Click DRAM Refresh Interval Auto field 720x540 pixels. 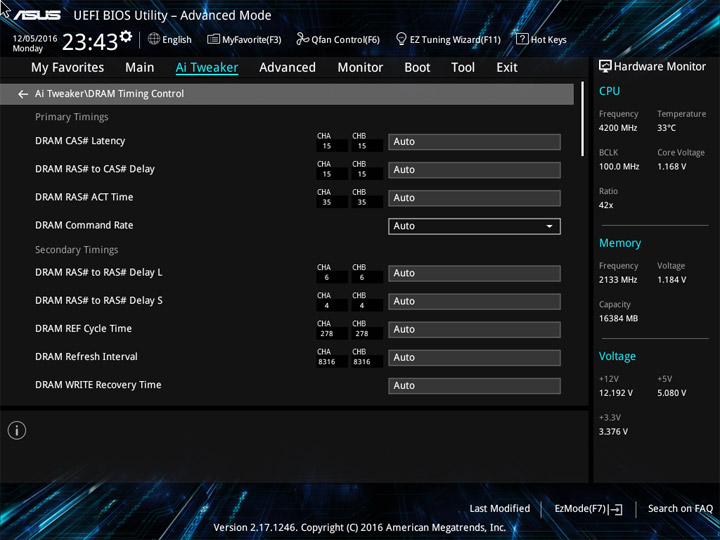point(474,358)
